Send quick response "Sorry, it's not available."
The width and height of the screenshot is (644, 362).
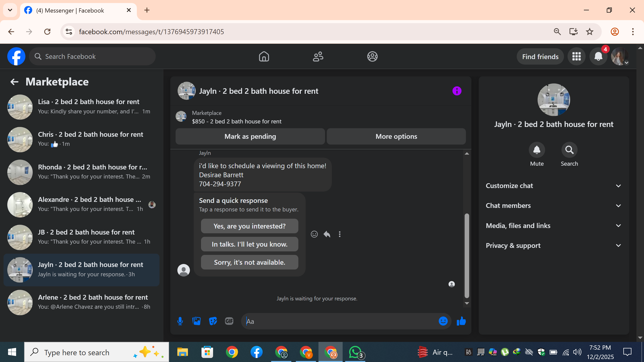249,262
